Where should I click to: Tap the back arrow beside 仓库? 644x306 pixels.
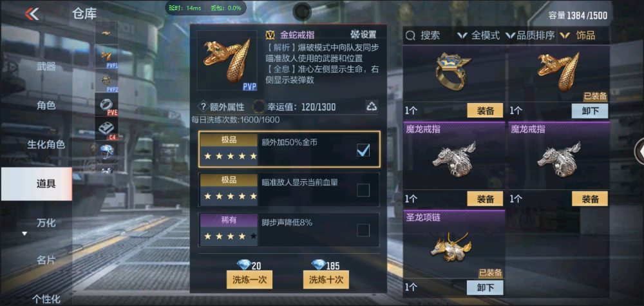(x=32, y=14)
